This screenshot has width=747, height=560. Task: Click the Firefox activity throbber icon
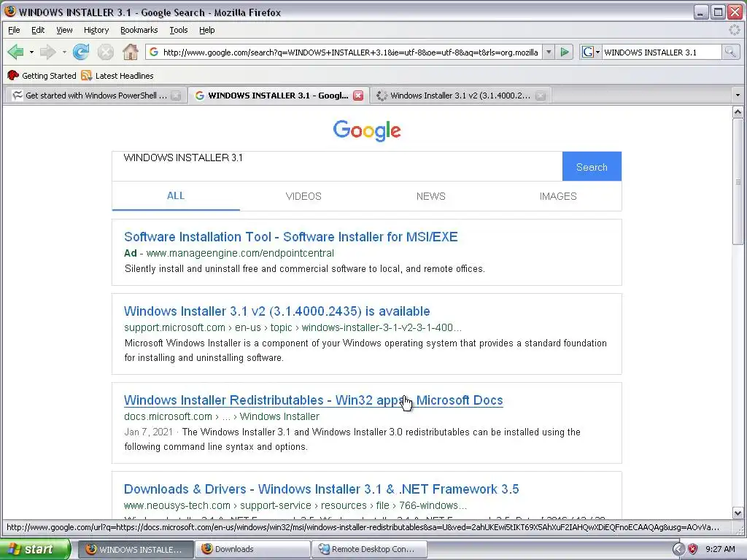click(735, 30)
